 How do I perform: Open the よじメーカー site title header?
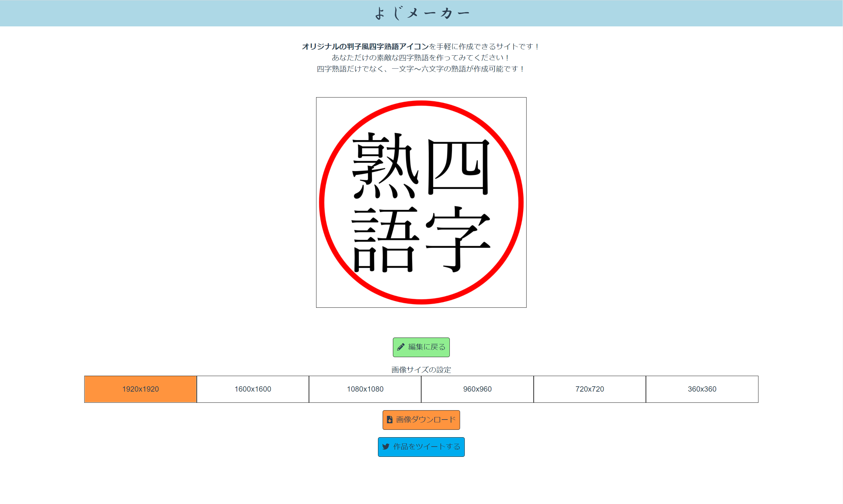(x=421, y=13)
